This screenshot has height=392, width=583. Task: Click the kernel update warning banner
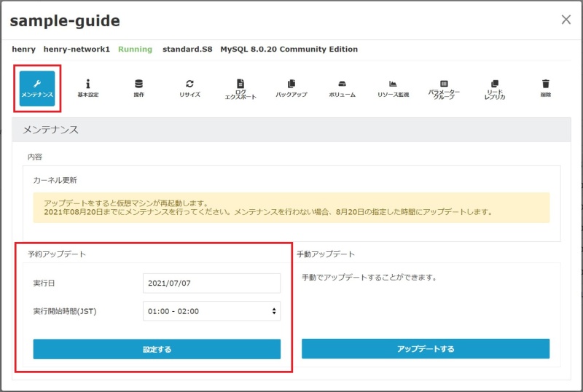point(291,208)
